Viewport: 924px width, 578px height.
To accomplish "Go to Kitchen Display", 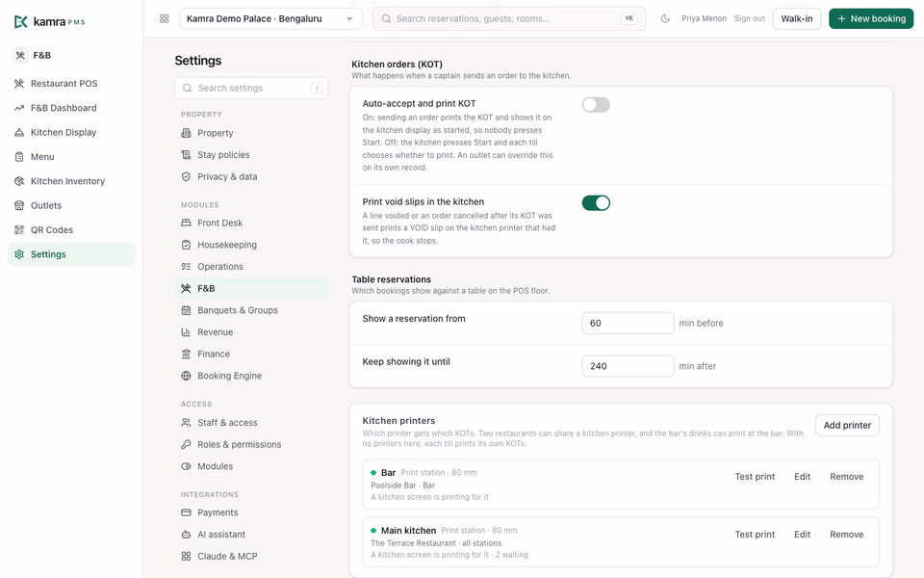I will point(71,132).
